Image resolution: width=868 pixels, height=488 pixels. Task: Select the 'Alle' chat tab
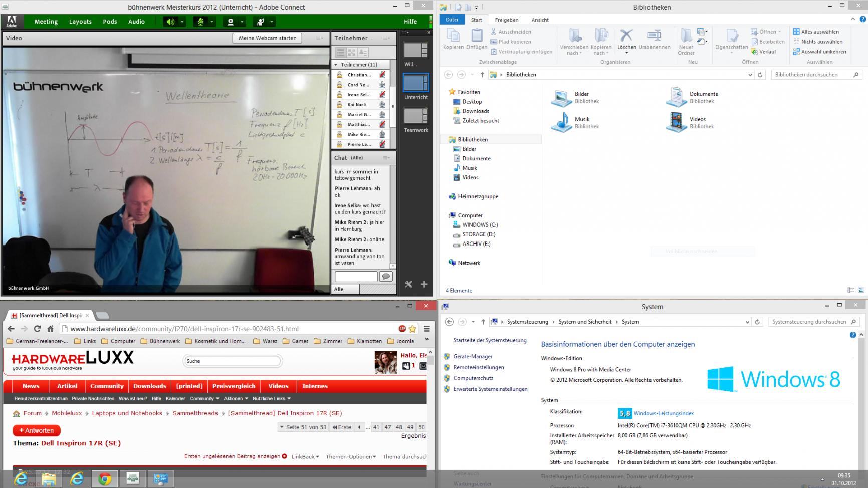click(x=345, y=289)
